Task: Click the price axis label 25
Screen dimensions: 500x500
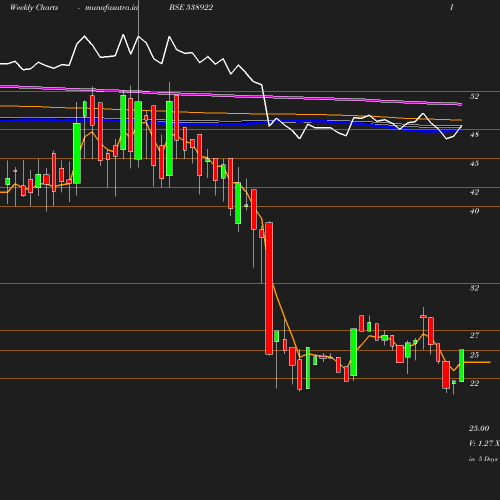Action: [x=474, y=355]
